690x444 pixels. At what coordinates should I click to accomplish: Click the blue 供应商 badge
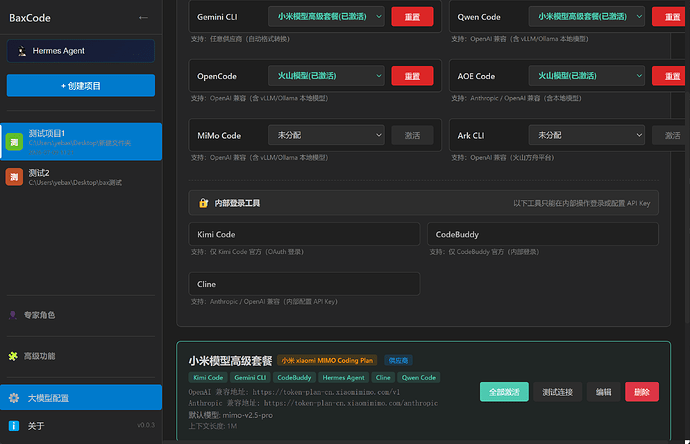coord(398,360)
